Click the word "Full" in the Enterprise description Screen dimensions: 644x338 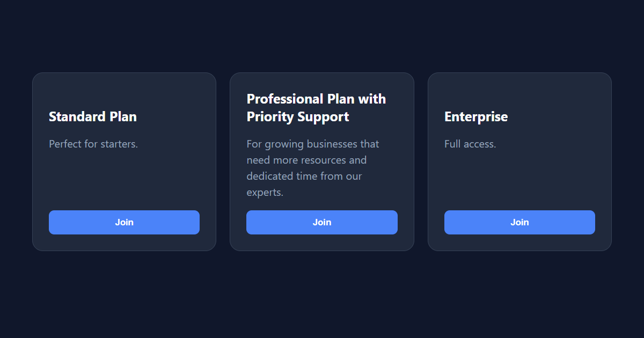[x=453, y=144]
